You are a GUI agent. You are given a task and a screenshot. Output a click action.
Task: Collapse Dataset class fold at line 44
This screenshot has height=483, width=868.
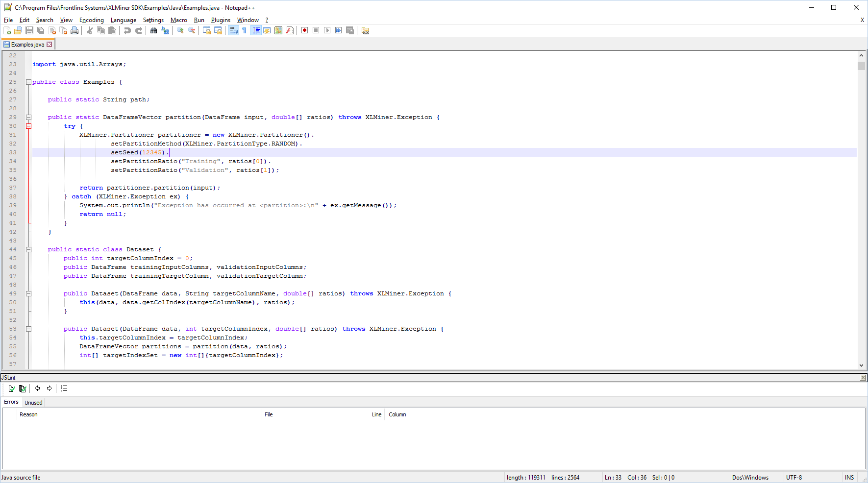[x=28, y=250]
